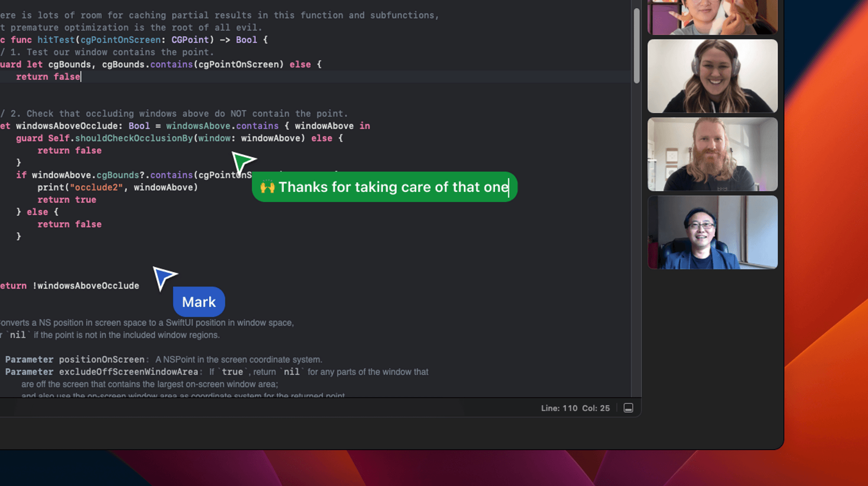
Task: Select the partially visible top video tile
Action: 712,16
